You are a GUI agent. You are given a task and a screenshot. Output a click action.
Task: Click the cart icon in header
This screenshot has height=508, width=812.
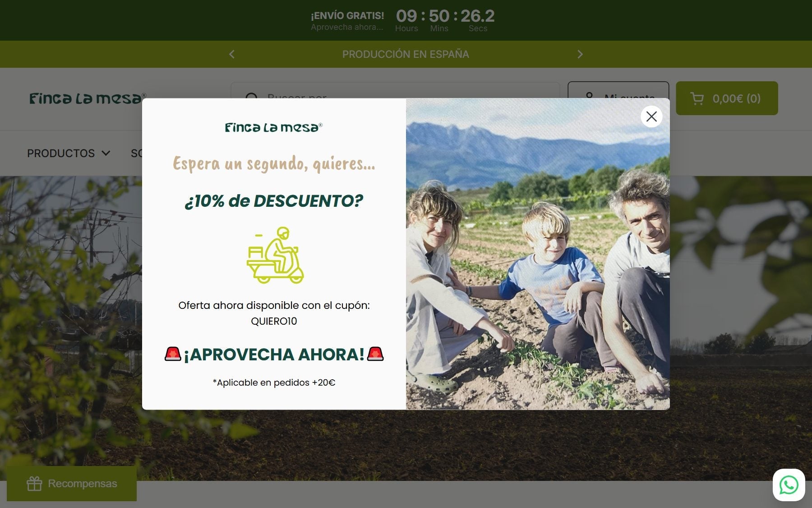coord(697,98)
